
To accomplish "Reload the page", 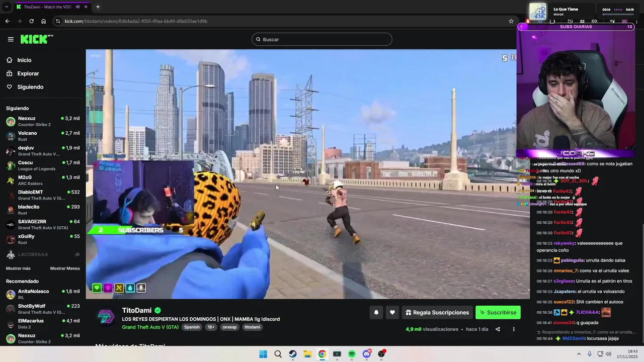I will (x=31, y=21).
